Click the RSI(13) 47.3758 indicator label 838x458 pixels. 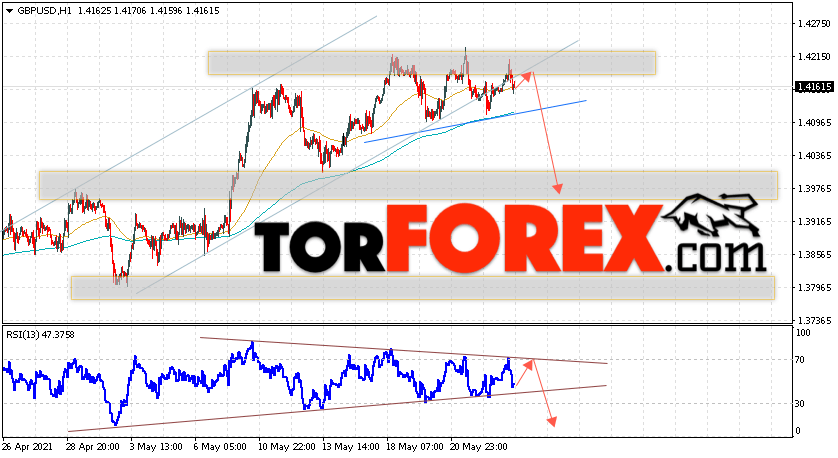(x=40, y=335)
